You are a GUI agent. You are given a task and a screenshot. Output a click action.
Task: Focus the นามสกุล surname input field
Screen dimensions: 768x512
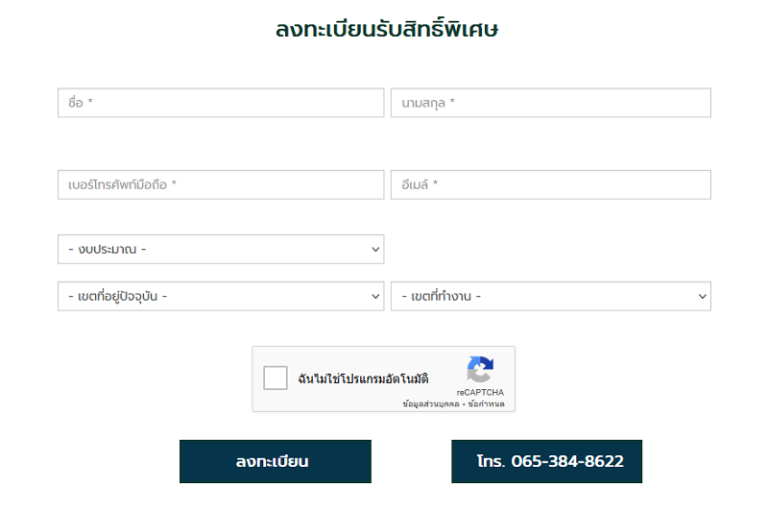[551, 103]
